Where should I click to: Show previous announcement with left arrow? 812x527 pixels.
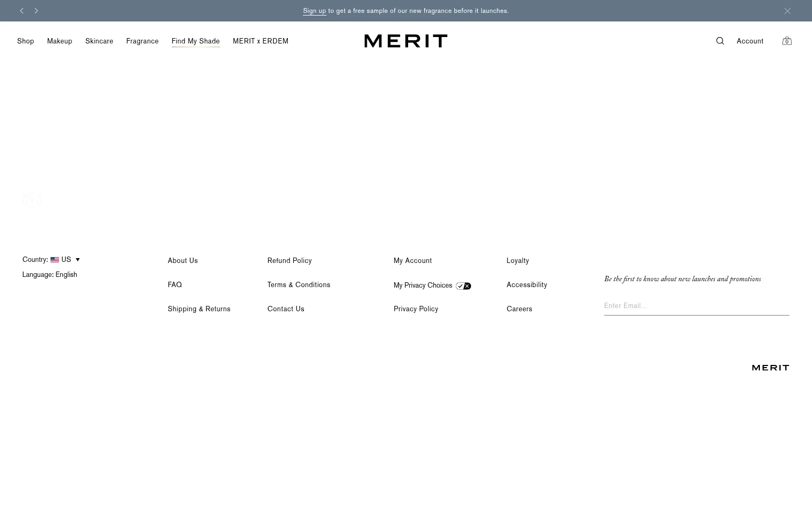[21, 11]
